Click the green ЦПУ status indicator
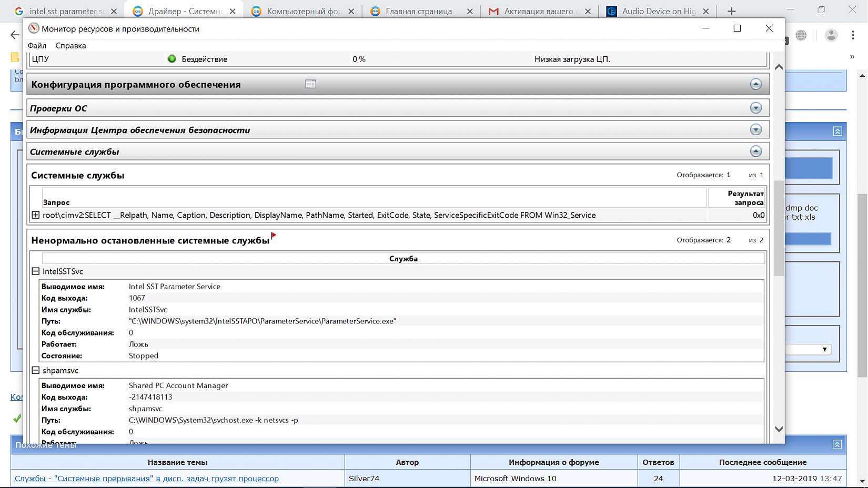Screen dimensions: 868x488 coord(171,59)
